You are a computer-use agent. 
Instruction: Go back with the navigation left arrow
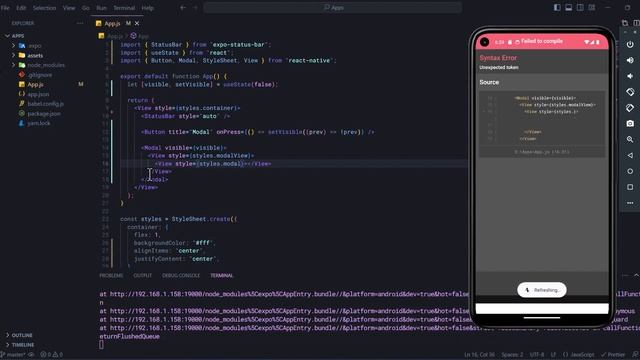(x=183, y=7)
